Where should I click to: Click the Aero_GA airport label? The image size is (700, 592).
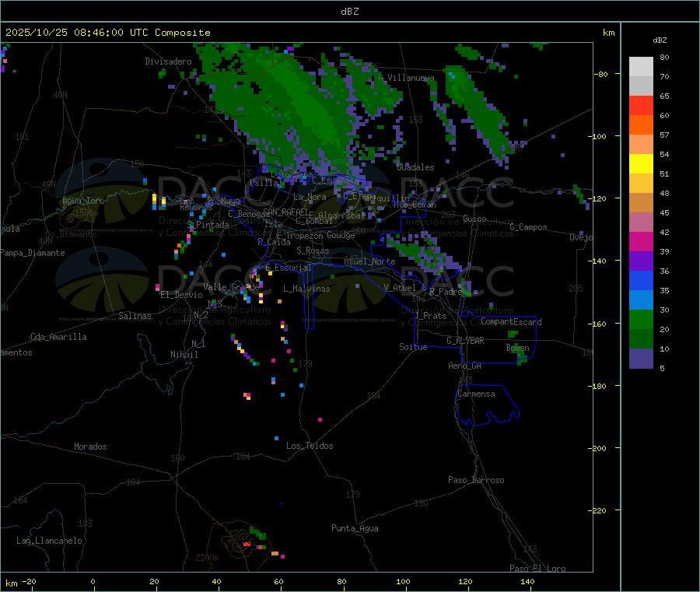(x=465, y=366)
